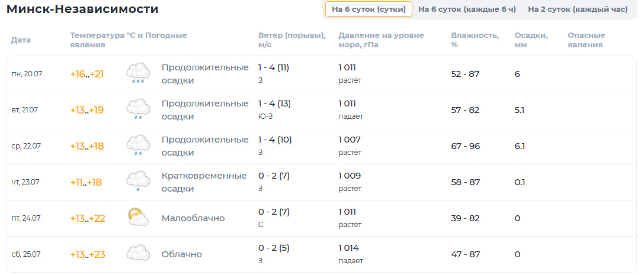This screenshot has height=275, width=644.
Task: Click the rain cloud icon for Tuesday 21.07
Action: coord(138,110)
